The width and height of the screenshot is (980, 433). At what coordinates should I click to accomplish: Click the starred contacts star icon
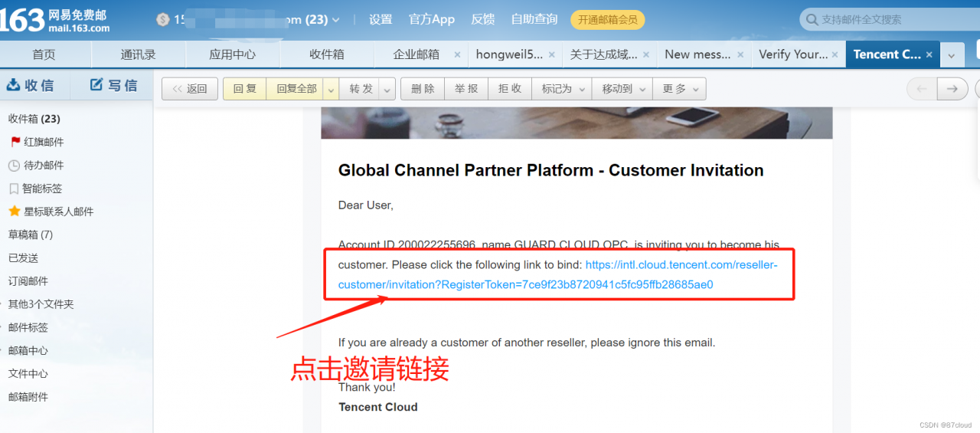(x=14, y=212)
